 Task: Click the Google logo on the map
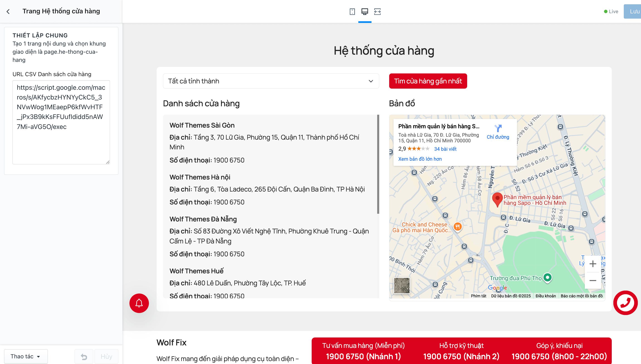pyautogui.click(x=497, y=288)
